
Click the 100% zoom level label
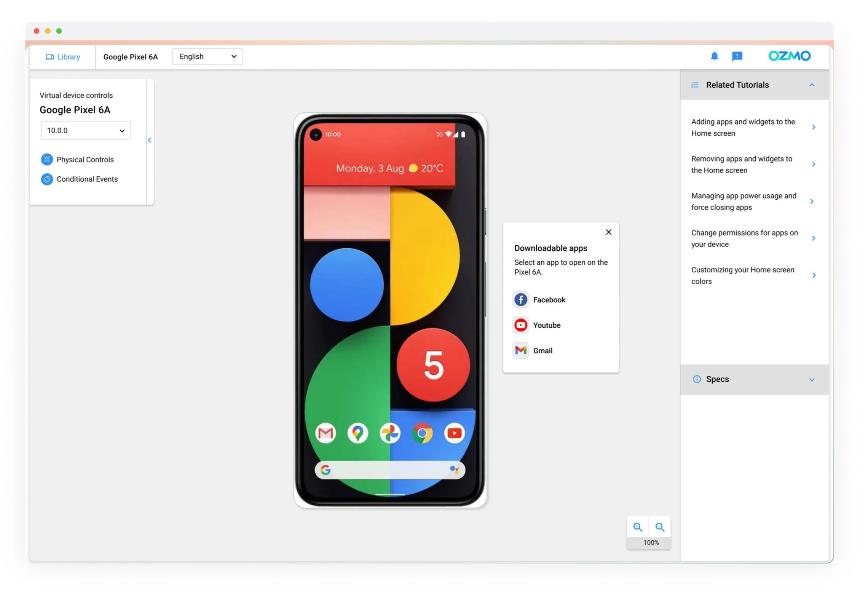[651, 543]
